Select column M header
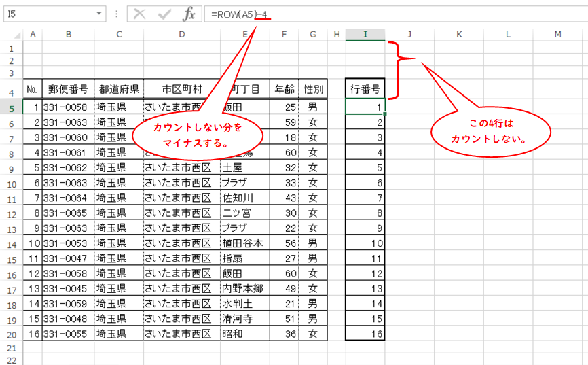Image resolution: width=588 pixels, height=365 pixels. (x=557, y=35)
